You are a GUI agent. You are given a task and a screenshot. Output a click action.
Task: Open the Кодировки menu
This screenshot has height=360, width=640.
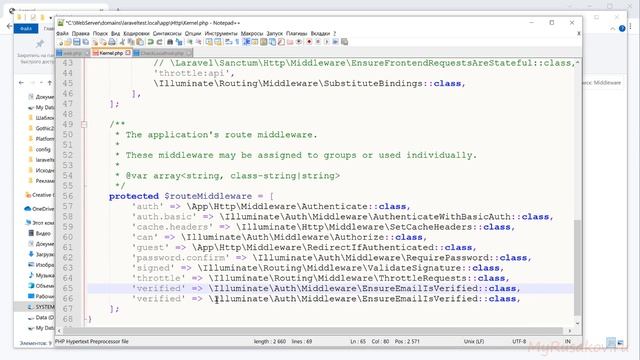point(136,33)
